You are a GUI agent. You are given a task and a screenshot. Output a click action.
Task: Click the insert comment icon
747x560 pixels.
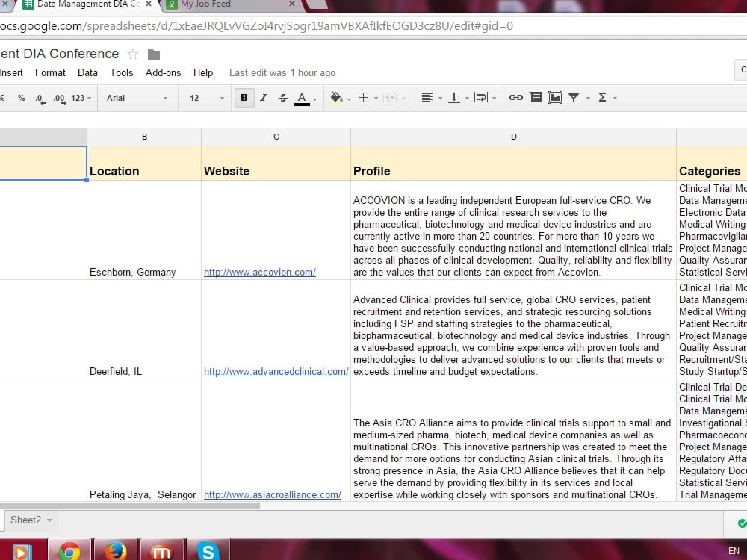[x=536, y=98]
